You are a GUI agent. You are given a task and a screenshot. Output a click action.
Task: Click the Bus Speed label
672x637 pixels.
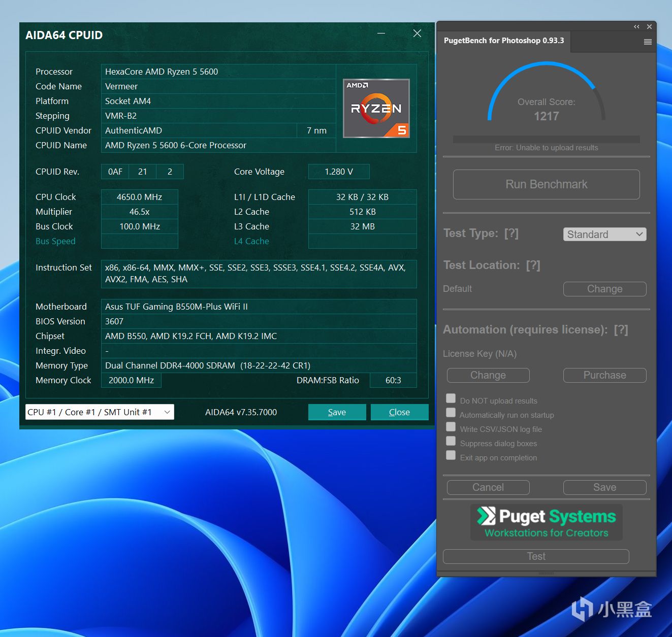point(55,241)
